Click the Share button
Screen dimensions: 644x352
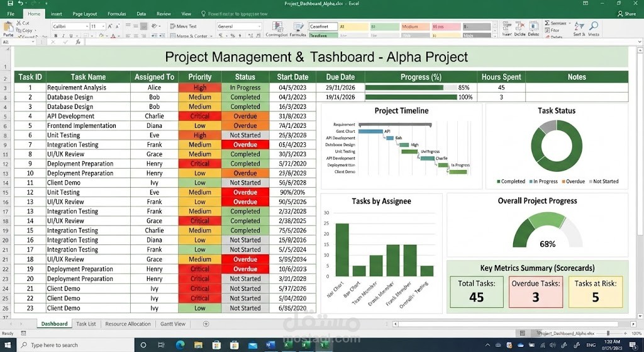(627, 14)
